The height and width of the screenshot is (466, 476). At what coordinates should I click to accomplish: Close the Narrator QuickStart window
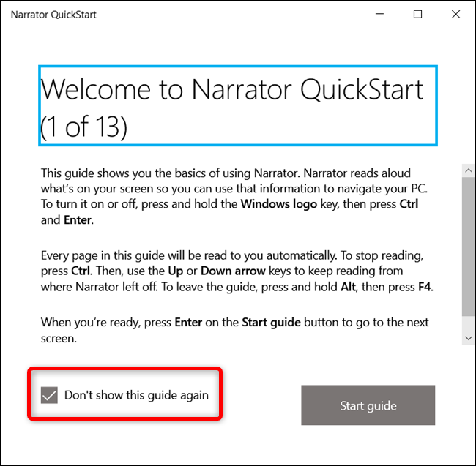[455, 14]
